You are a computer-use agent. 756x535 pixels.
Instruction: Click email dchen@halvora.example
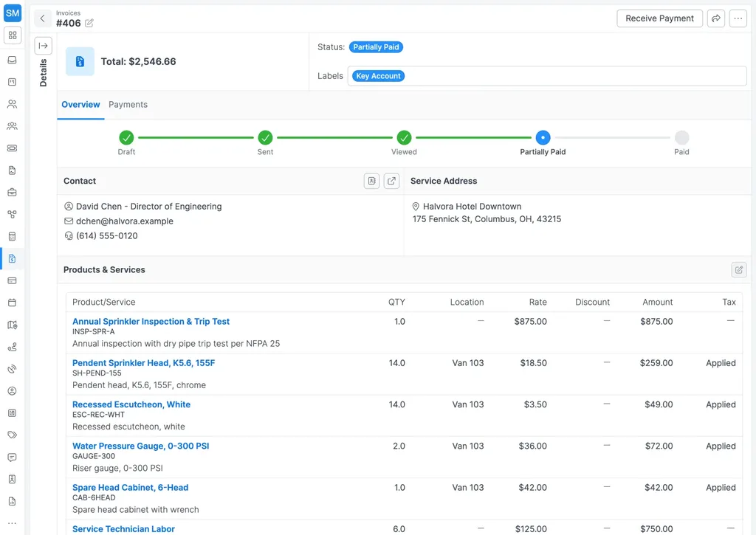click(x=124, y=221)
